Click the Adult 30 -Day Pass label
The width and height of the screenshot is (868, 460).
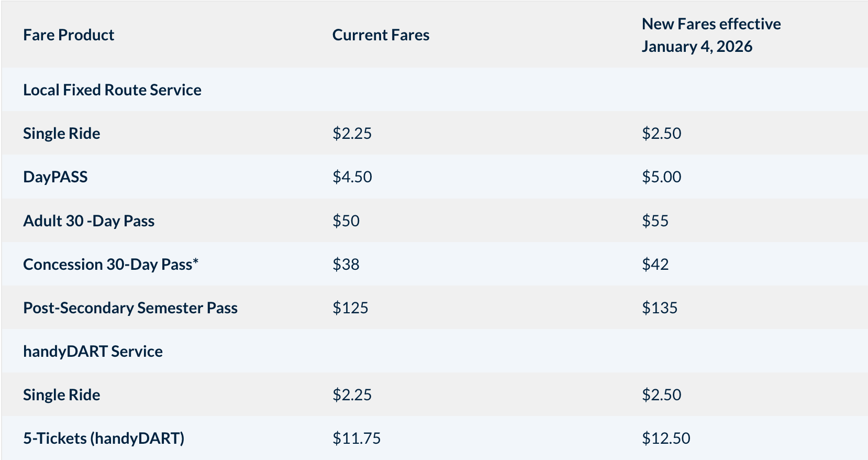click(x=88, y=221)
